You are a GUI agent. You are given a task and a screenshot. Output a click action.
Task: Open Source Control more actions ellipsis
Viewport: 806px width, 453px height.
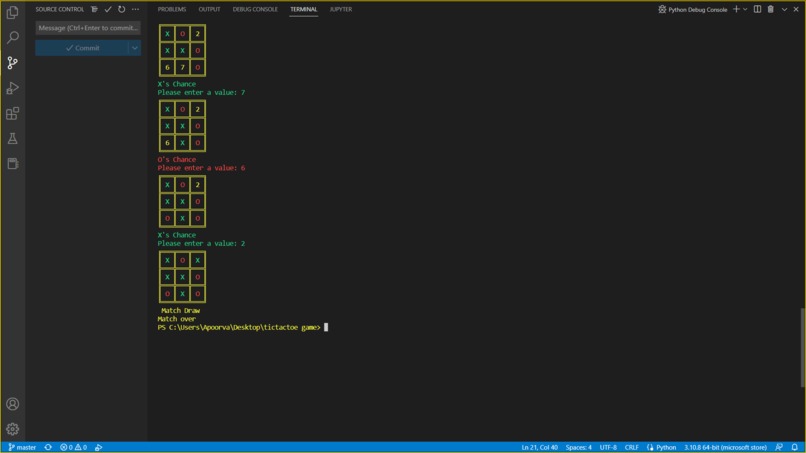(135, 9)
